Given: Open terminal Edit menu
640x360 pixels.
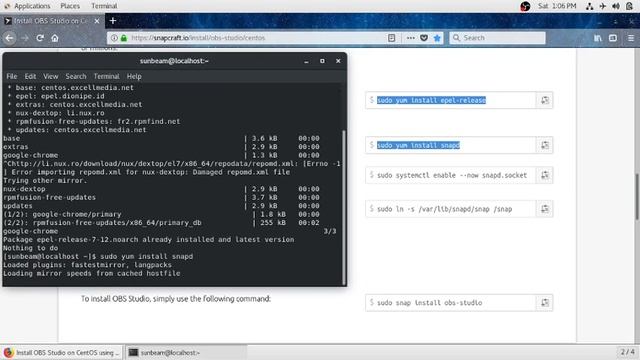Looking at the screenshot, I should [30, 76].
